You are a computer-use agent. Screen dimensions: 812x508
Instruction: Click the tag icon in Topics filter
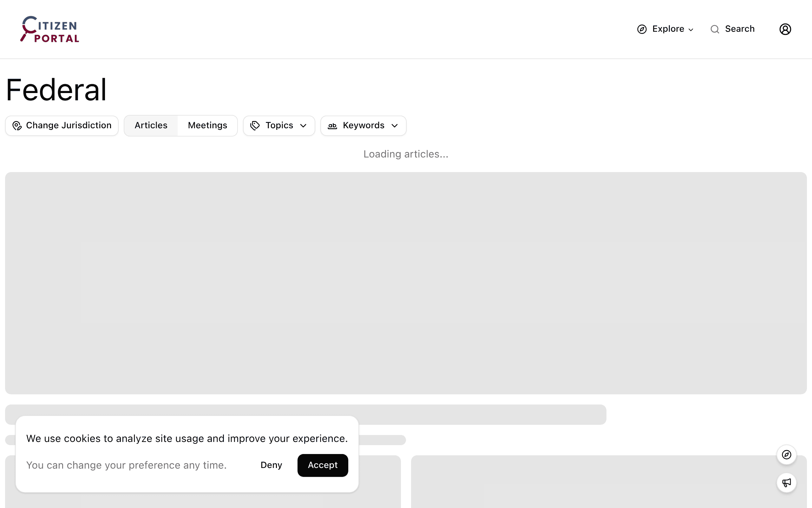[x=255, y=126]
